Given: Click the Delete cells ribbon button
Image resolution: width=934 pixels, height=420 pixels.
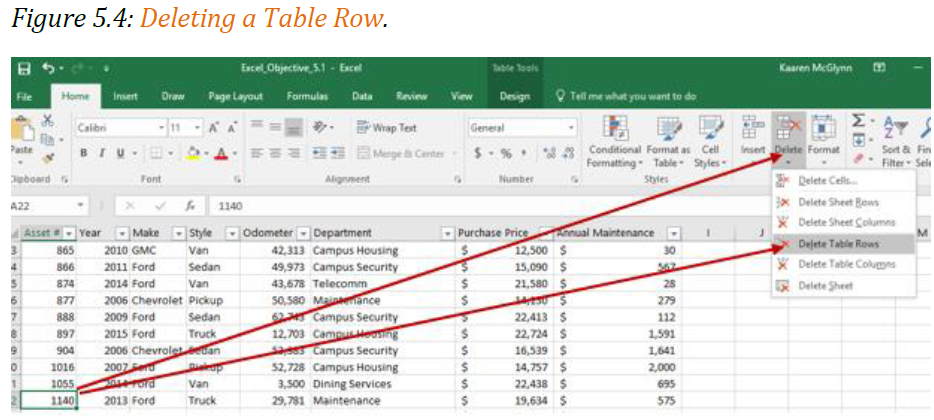Looking at the screenshot, I should (789, 138).
